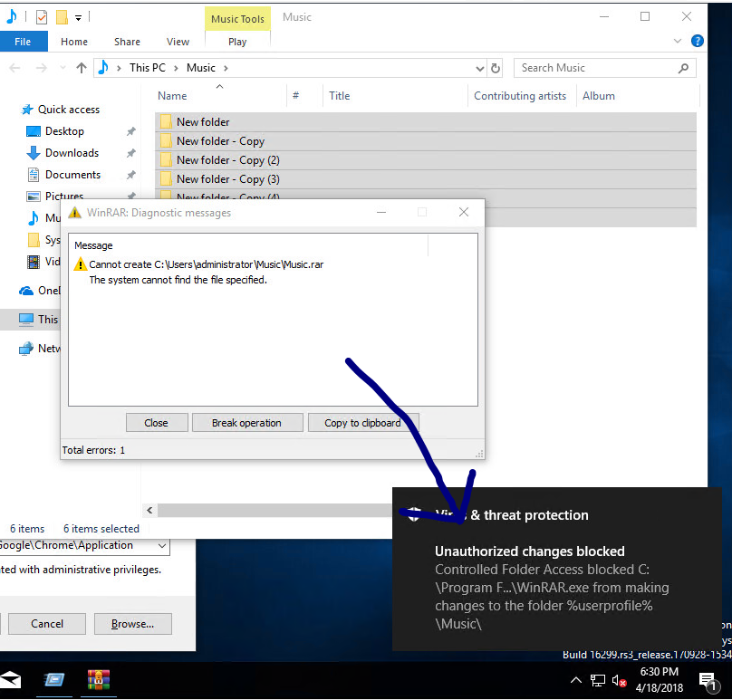Click the OneDrive cloud icon in sidebar
732x700 pixels.
(26, 291)
